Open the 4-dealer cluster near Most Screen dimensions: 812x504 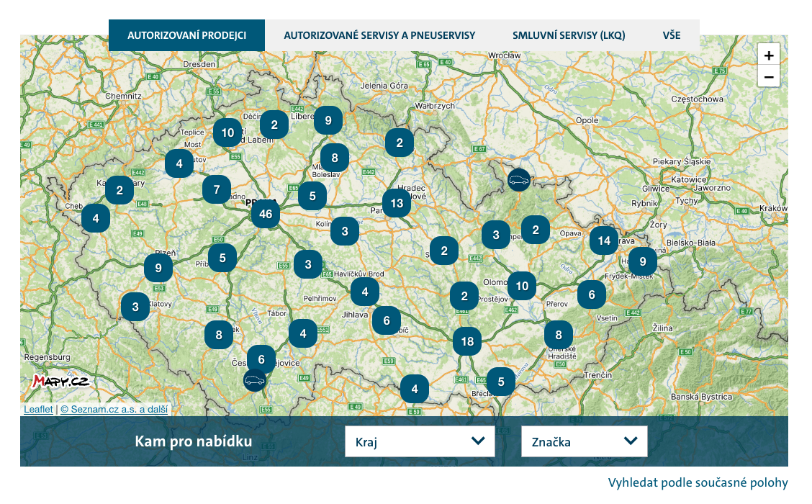[179, 163]
